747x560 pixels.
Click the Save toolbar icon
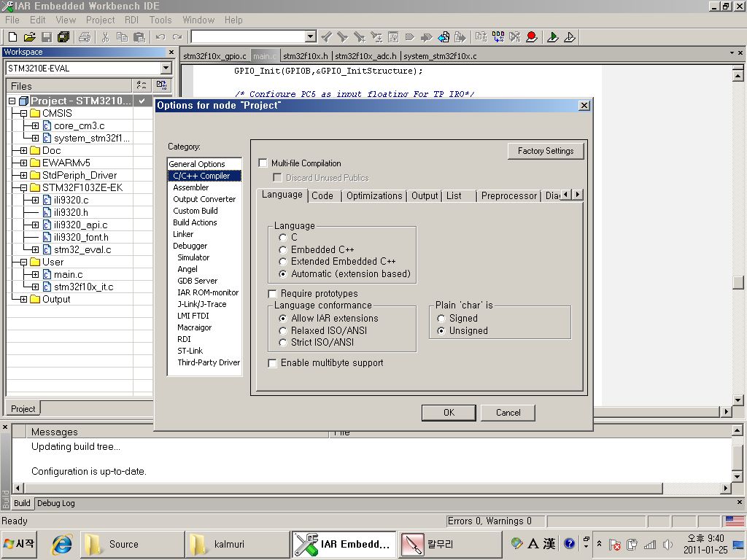[46, 36]
